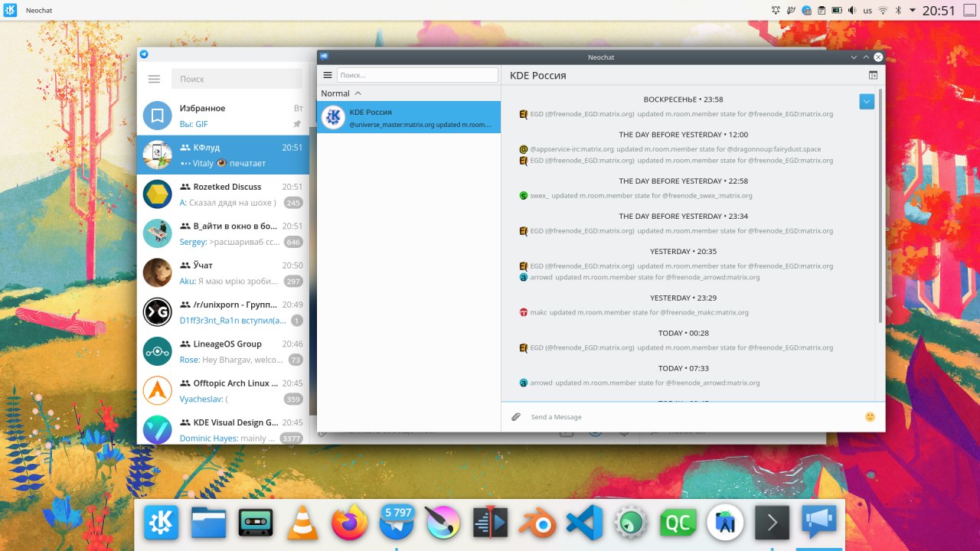Launch VLC media player from dock

pos(302,523)
